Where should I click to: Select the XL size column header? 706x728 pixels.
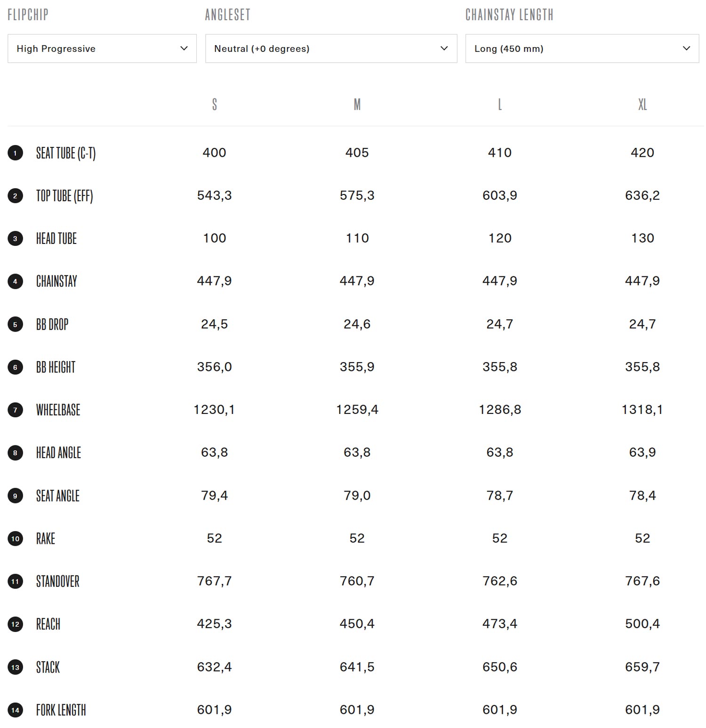[642, 104]
